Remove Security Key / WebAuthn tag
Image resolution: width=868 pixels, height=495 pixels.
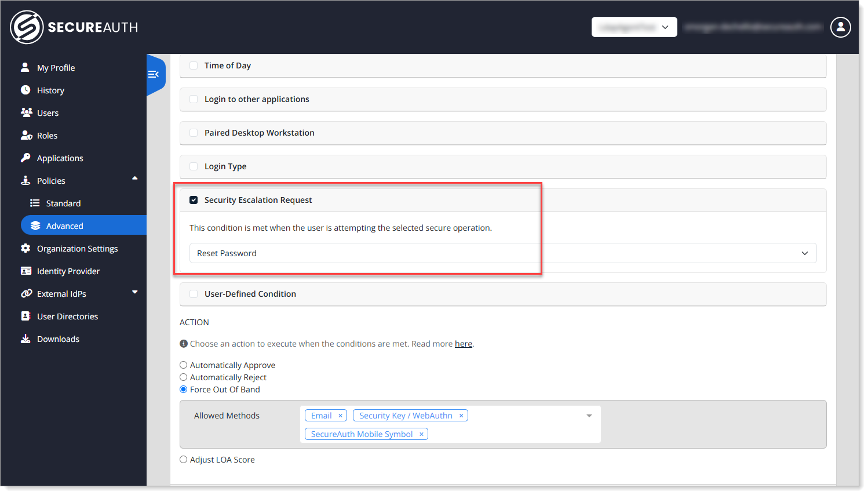coord(461,416)
